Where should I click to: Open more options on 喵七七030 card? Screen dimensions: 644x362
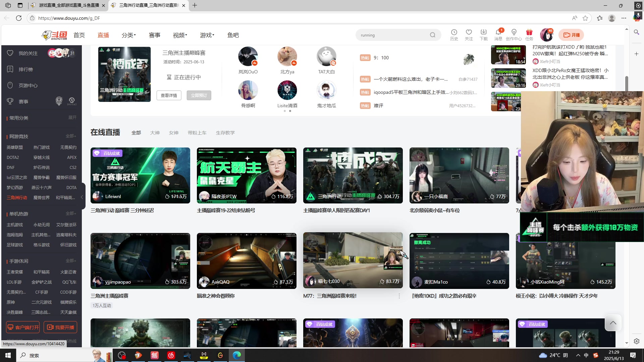pos(399,296)
